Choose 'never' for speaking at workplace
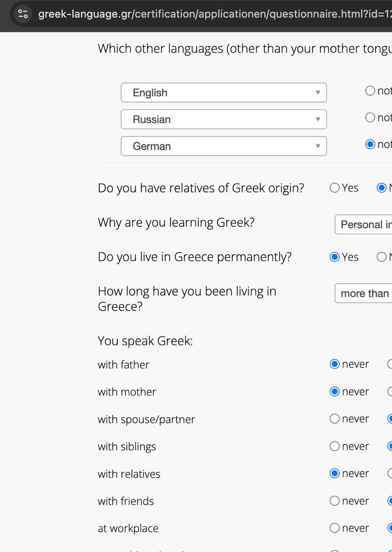 coord(335,528)
